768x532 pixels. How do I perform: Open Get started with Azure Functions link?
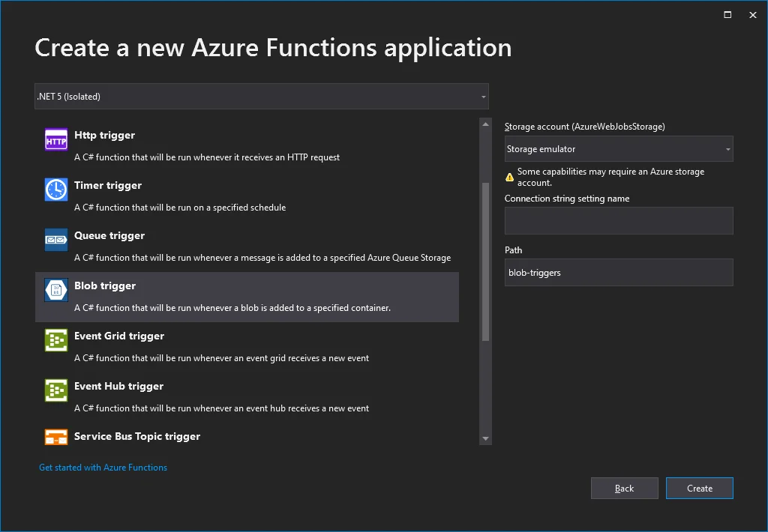tap(103, 468)
